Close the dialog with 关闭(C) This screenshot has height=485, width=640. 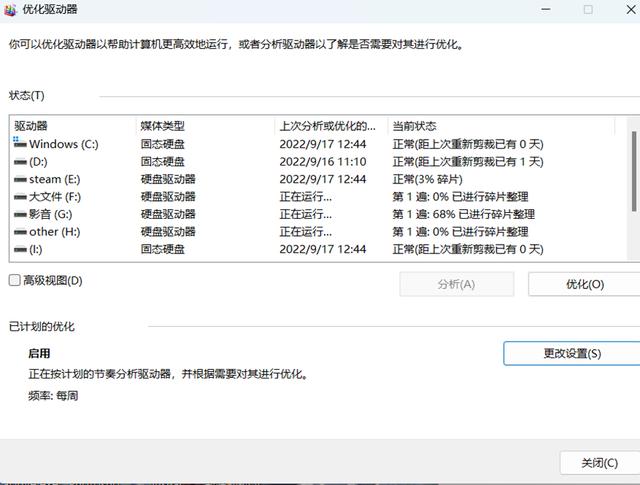click(599, 463)
